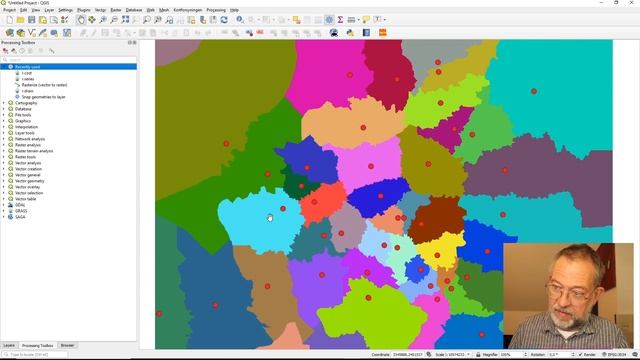
Task: Open the Python Console icon
Action: [x=350, y=33]
